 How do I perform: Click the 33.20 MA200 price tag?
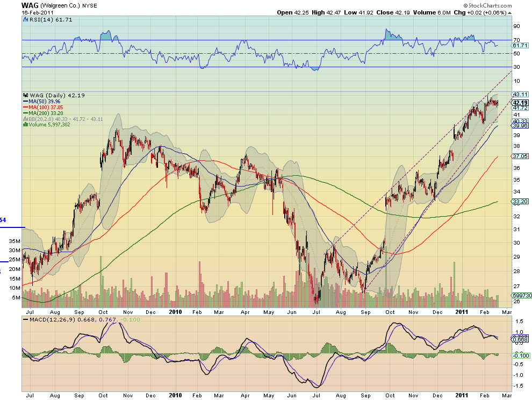click(520, 202)
